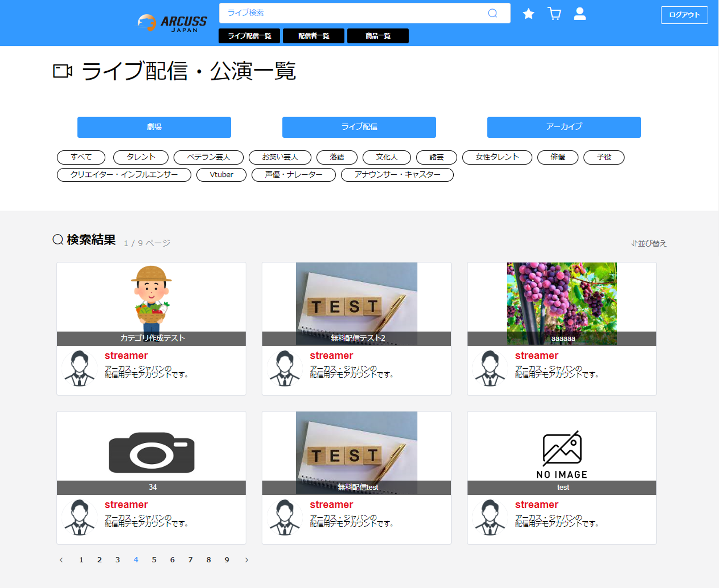Viewport: 719px width, 588px height.
Task: Go to next results page arrow
Action: (x=247, y=560)
